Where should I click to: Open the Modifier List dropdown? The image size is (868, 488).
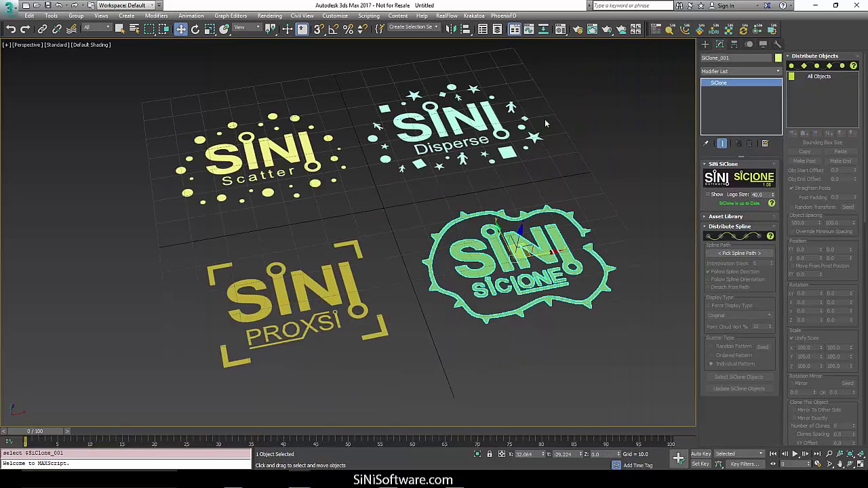click(741, 71)
